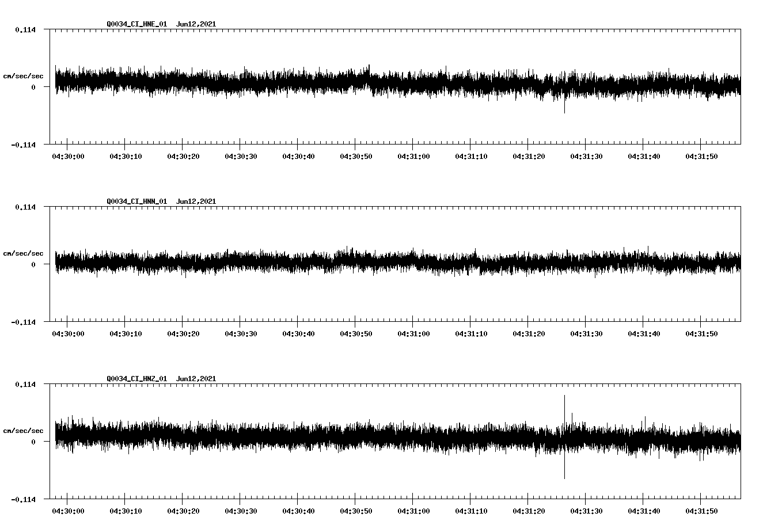782x532 pixels.
Task: Select the Q0034_CI_HNN_01 plot title
Action: tap(137, 202)
